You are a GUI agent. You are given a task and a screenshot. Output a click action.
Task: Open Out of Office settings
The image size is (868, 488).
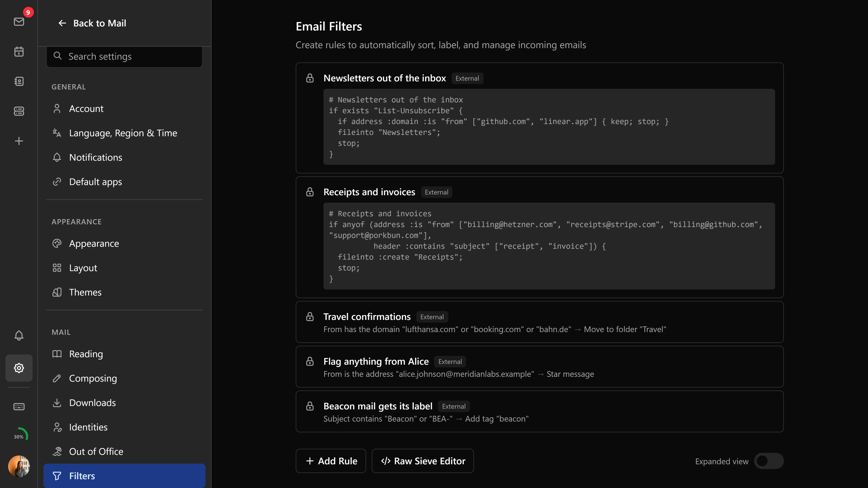(124, 451)
